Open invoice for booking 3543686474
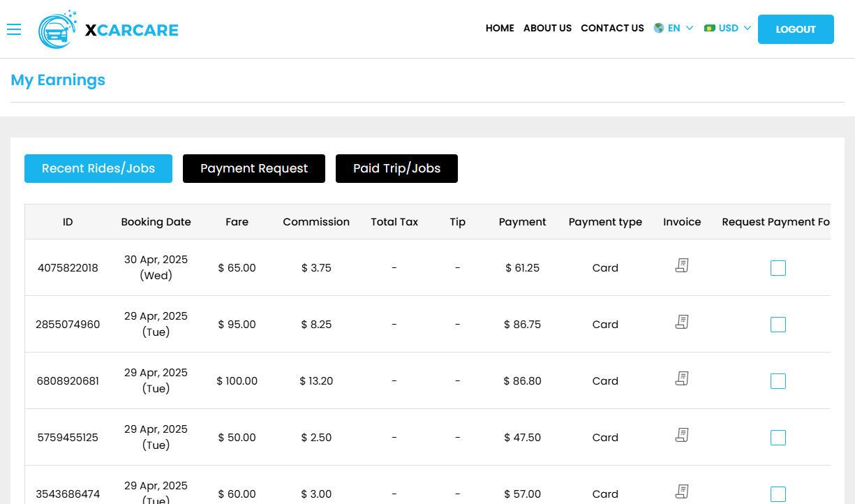Screen dimensions: 855x504 pos(682,491)
